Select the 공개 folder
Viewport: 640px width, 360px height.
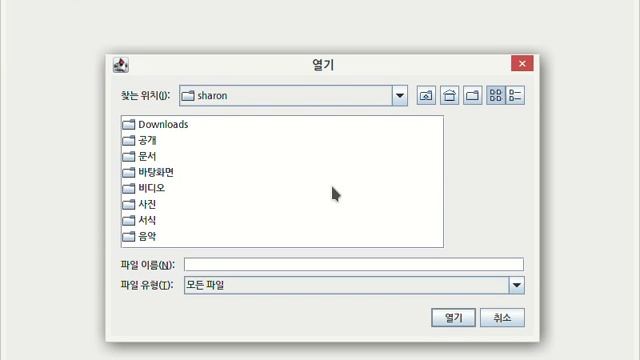coord(139,140)
